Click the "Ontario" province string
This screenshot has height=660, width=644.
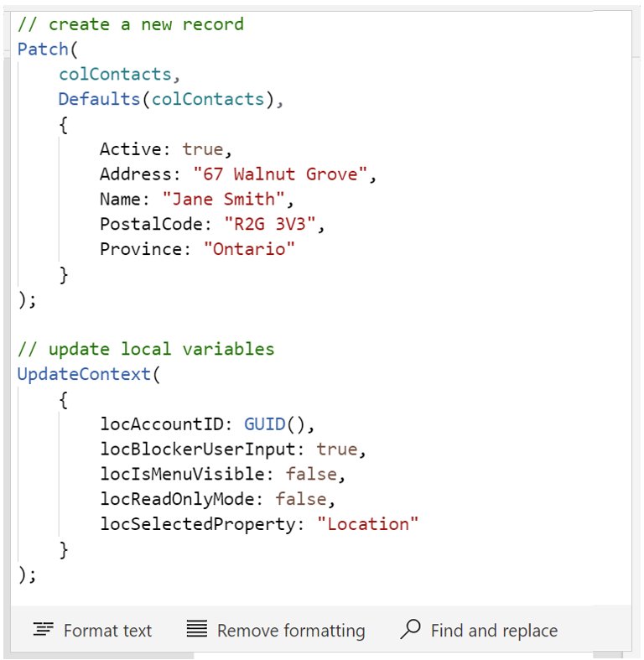[249, 249]
